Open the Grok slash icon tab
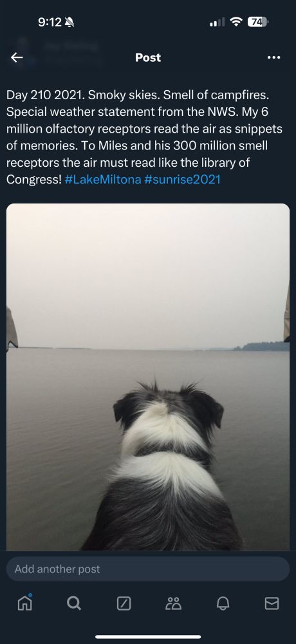The width and height of the screenshot is (296, 644). (x=124, y=603)
